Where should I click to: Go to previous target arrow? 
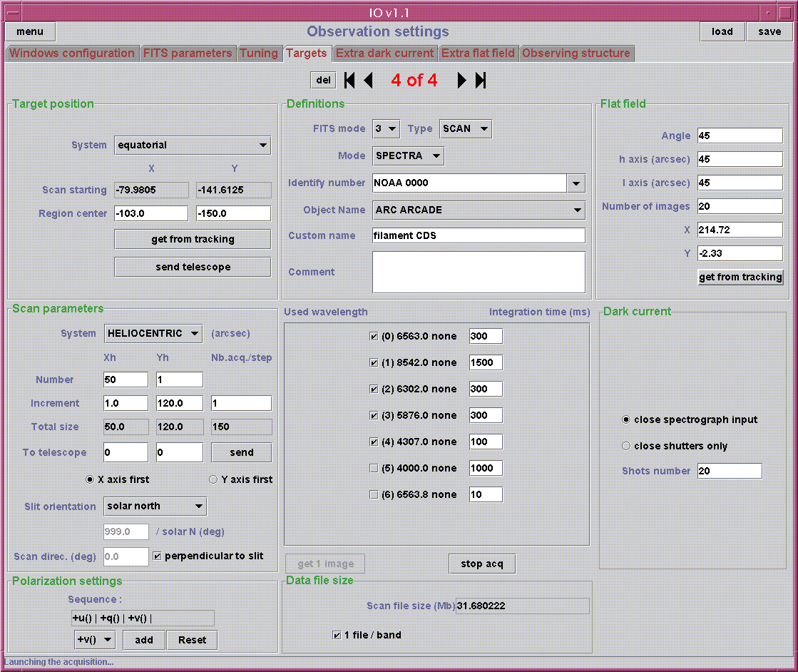click(369, 81)
